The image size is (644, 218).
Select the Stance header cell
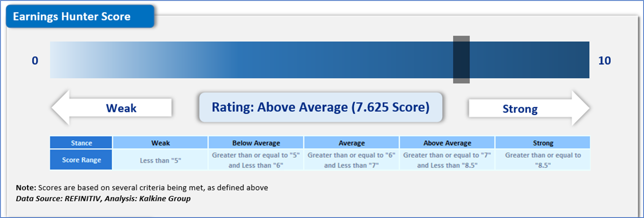pos(81,143)
